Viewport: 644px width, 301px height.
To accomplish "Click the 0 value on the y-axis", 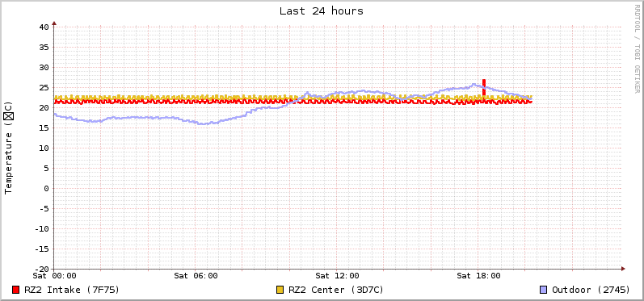I will tap(46, 188).
